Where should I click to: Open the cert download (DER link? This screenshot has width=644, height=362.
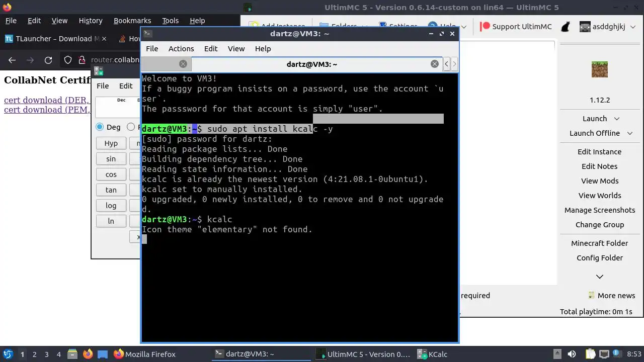tap(47, 100)
